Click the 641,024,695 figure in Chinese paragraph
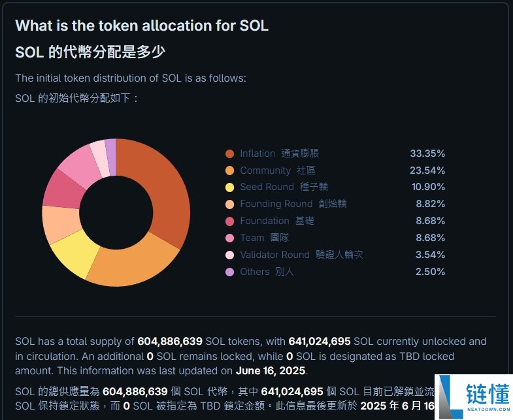Screen dimensions: 513x420 click(x=292, y=391)
